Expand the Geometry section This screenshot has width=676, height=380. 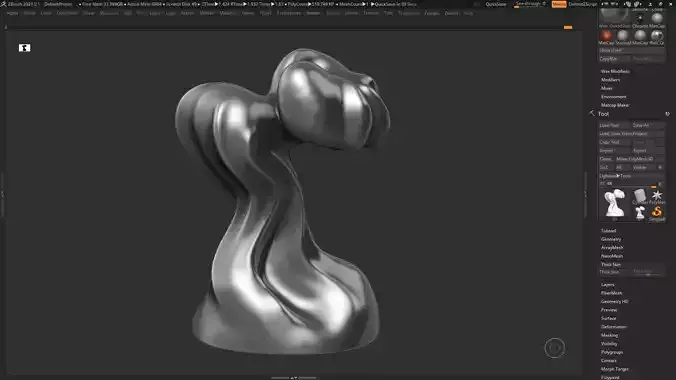click(x=611, y=239)
